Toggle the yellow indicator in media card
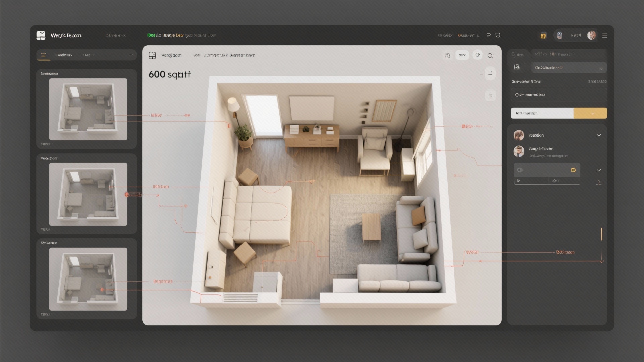The width and height of the screenshot is (644, 362). click(x=573, y=170)
